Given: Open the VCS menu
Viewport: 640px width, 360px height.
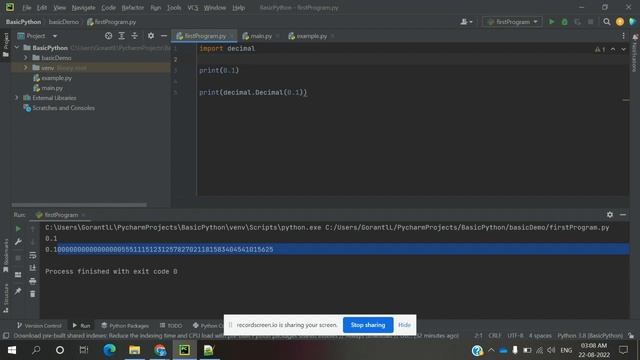Looking at the screenshot, I should [193, 7].
